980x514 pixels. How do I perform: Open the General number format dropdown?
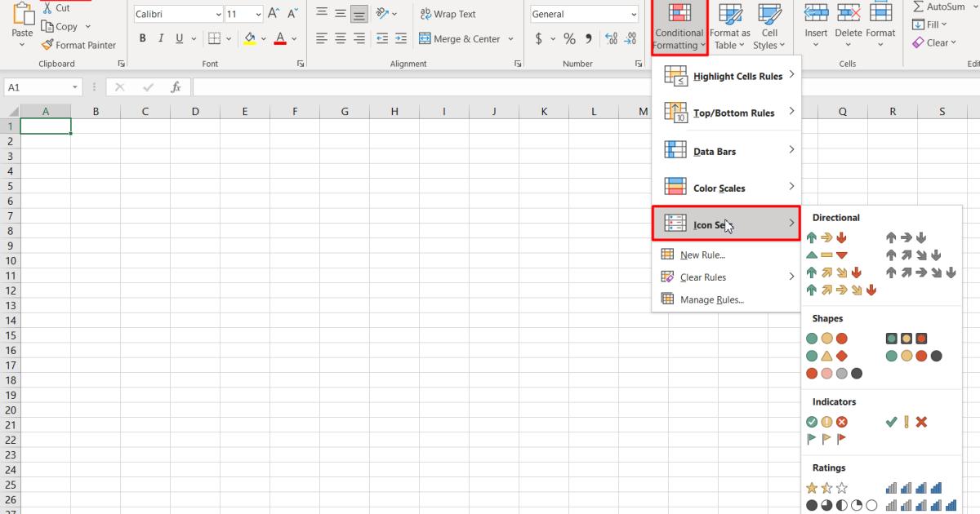tap(634, 14)
